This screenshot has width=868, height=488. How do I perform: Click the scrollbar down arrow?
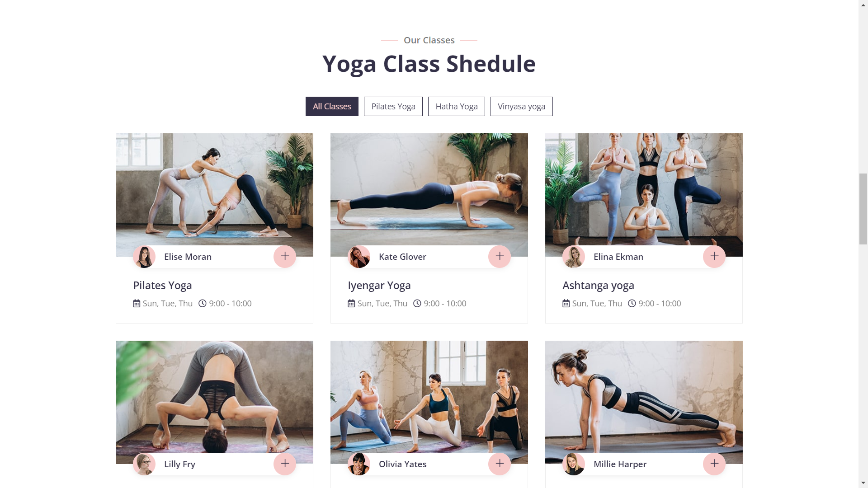(863, 483)
